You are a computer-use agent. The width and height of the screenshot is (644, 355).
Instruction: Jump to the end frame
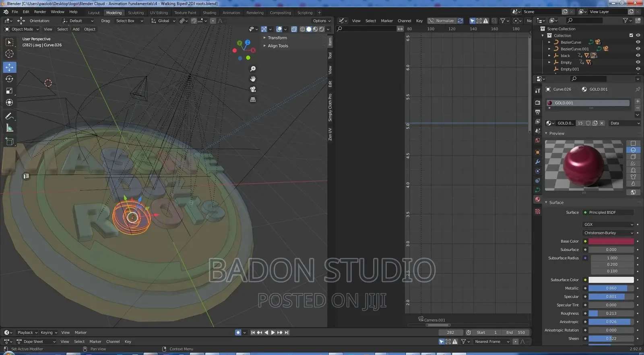287,332
